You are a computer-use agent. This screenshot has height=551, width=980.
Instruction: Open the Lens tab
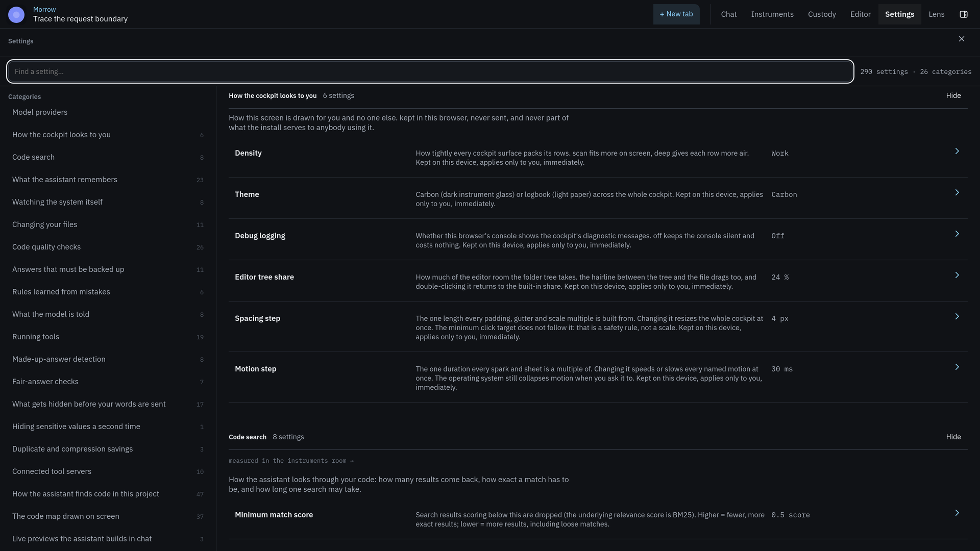click(937, 14)
